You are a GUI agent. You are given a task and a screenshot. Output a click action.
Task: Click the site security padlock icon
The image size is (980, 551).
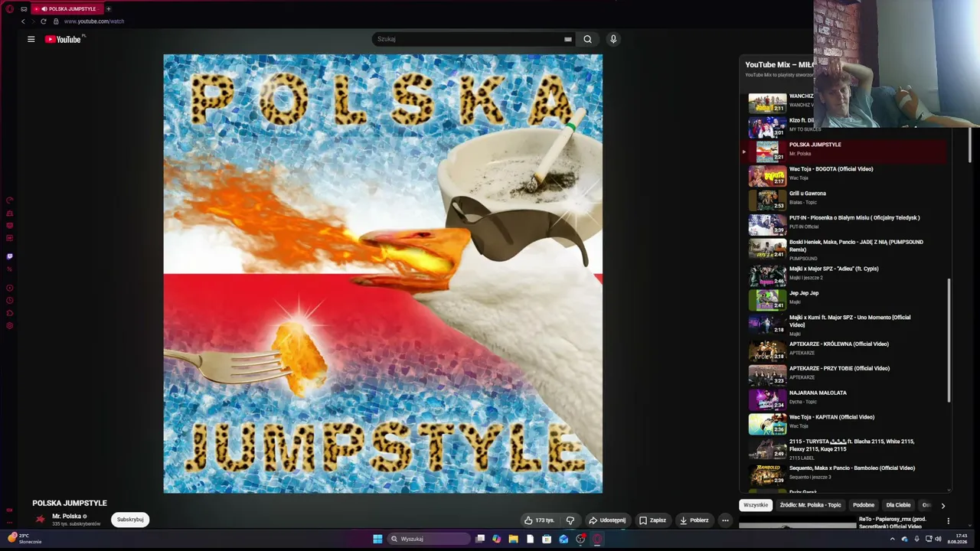click(56, 21)
